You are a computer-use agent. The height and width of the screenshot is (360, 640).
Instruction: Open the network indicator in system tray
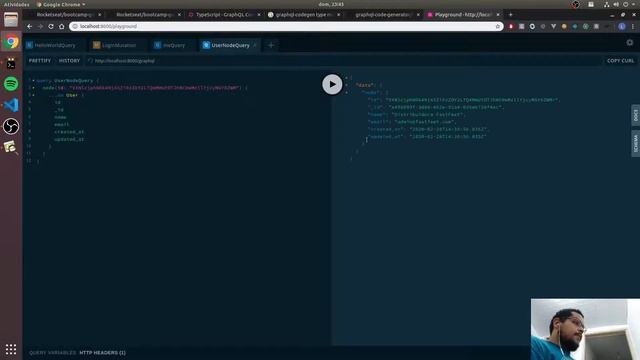tap(607, 4)
